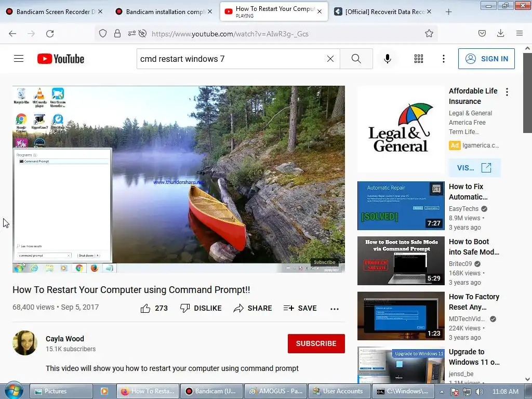
Task: Clear the YouTube search text
Action: (x=330, y=59)
